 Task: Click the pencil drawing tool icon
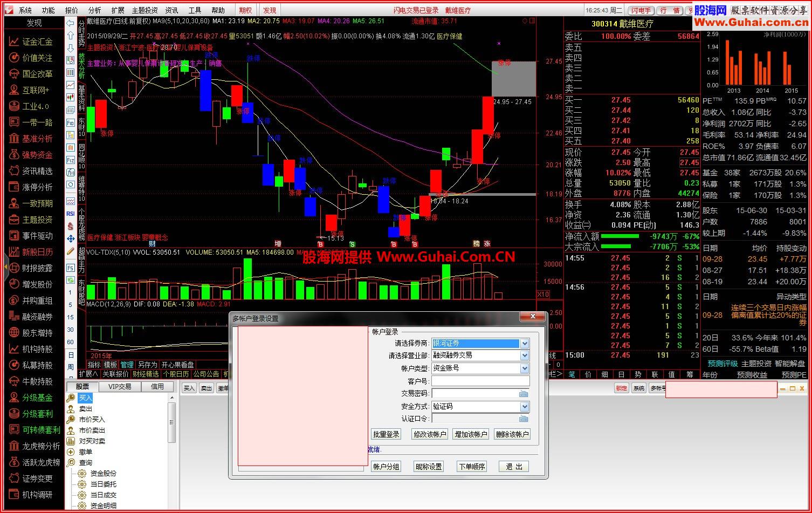(70, 251)
